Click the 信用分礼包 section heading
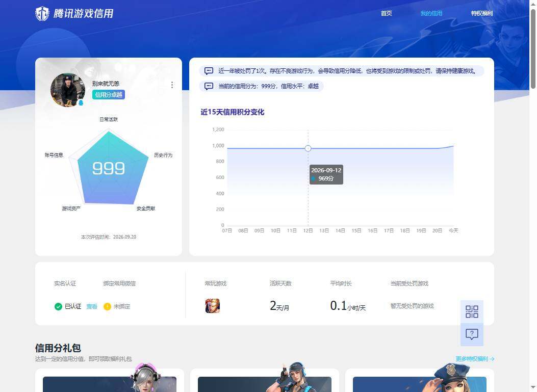The width and height of the screenshot is (537, 392). [58, 348]
